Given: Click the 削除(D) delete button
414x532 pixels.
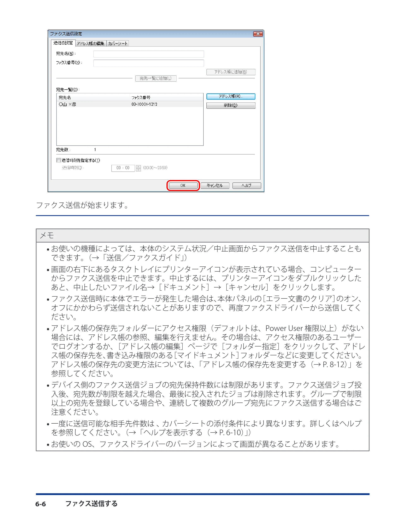Looking at the screenshot, I should 231,105.
